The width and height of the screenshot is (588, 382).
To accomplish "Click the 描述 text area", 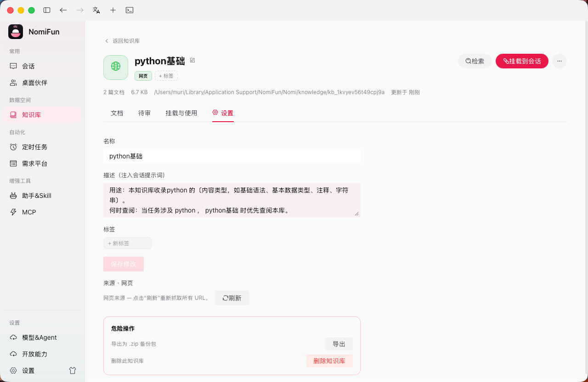I will pos(232,200).
